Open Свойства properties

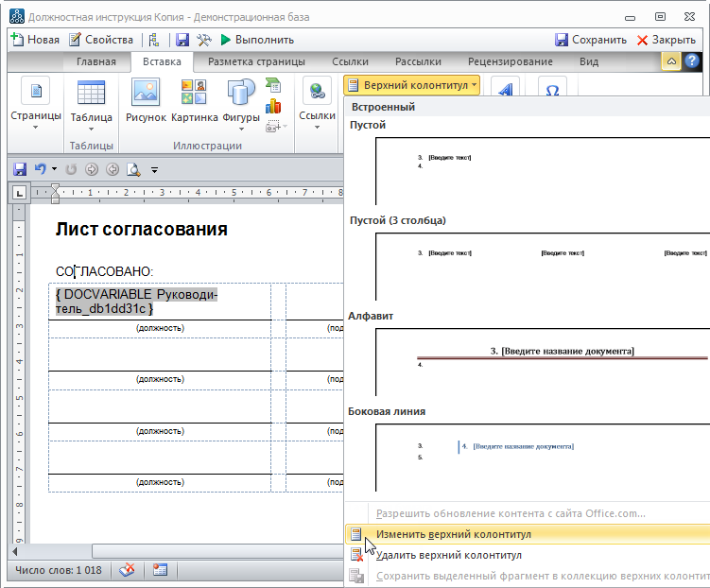(x=101, y=40)
